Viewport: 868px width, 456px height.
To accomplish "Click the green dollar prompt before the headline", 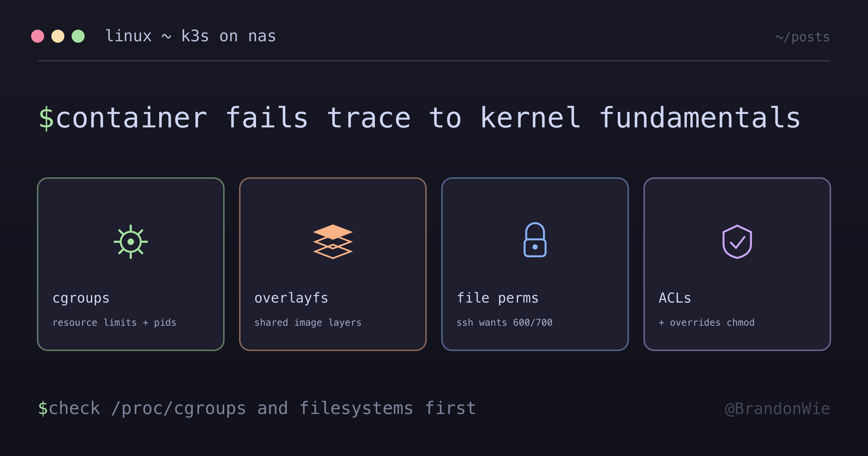I will [46, 118].
